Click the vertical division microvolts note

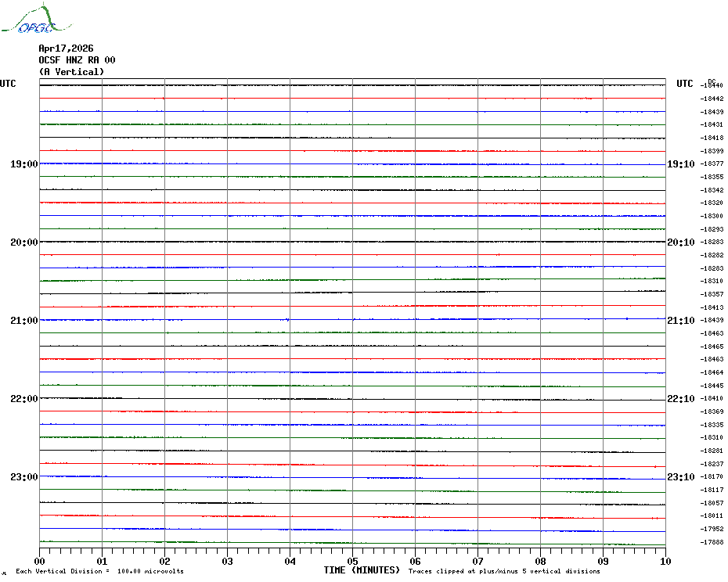point(99,571)
